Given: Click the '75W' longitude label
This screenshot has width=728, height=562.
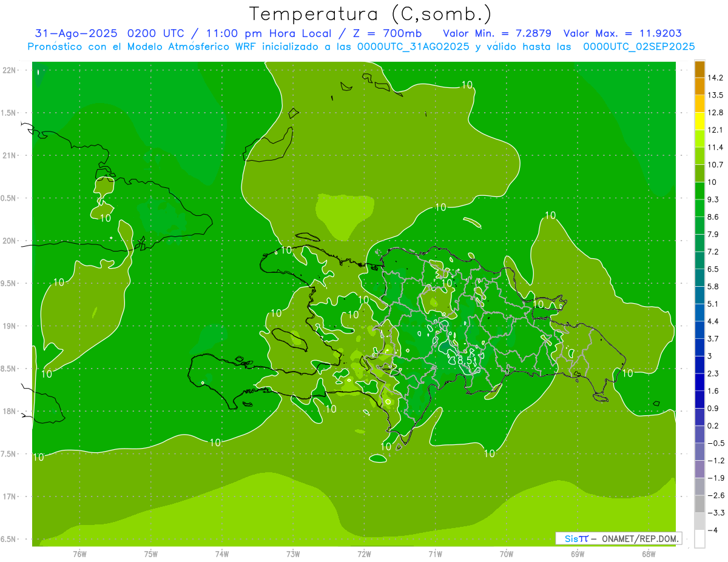Looking at the screenshot, I should 151,554.
